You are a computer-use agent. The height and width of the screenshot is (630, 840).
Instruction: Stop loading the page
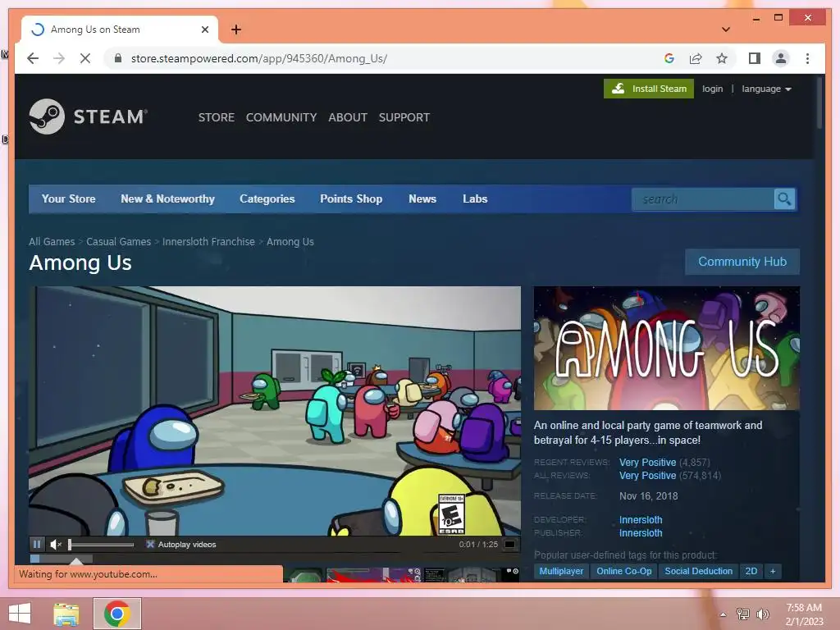coord(85,58)
